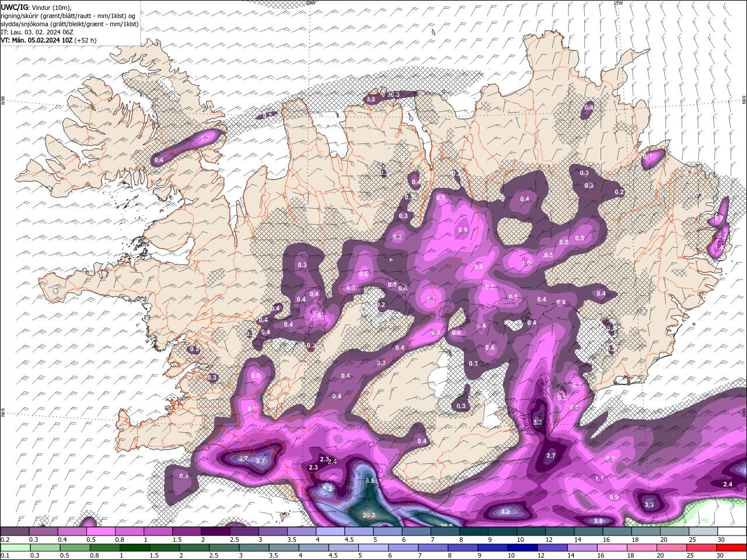
Task: Click the dark purple swatch above snow-scale 2
Action: [215, 531]
